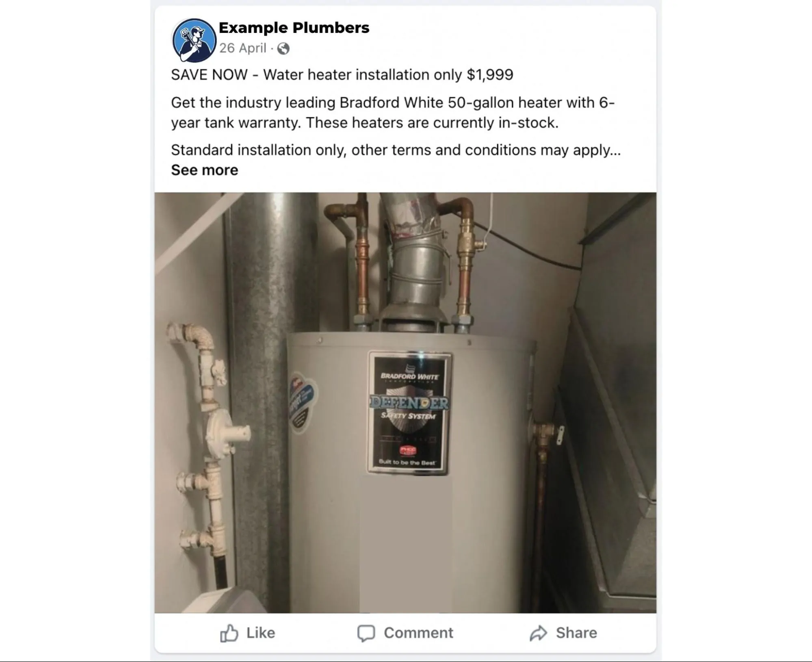
Task: Click the Comment speech bubble icon
Action: click(366, 633)
